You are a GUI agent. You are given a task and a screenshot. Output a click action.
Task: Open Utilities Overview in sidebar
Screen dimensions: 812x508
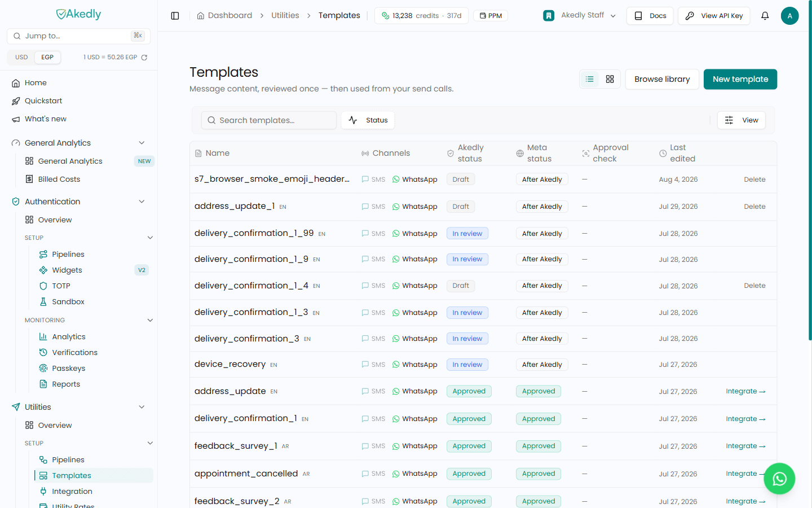[x=55, y=426]
